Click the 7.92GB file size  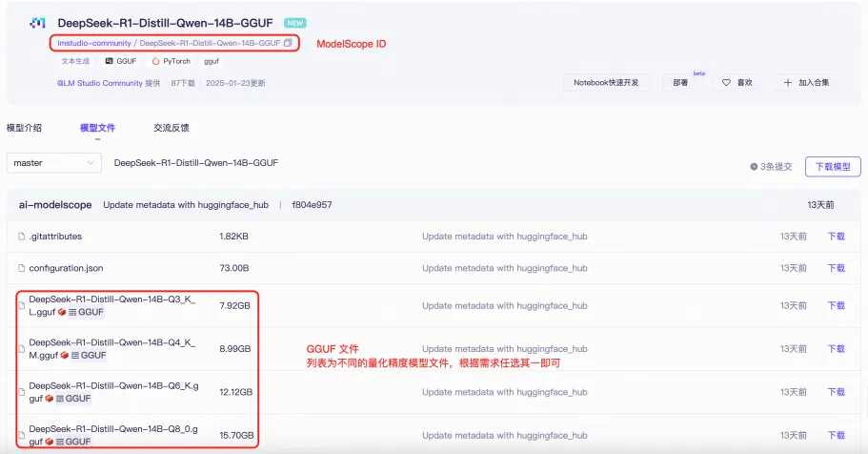(234, 306)
